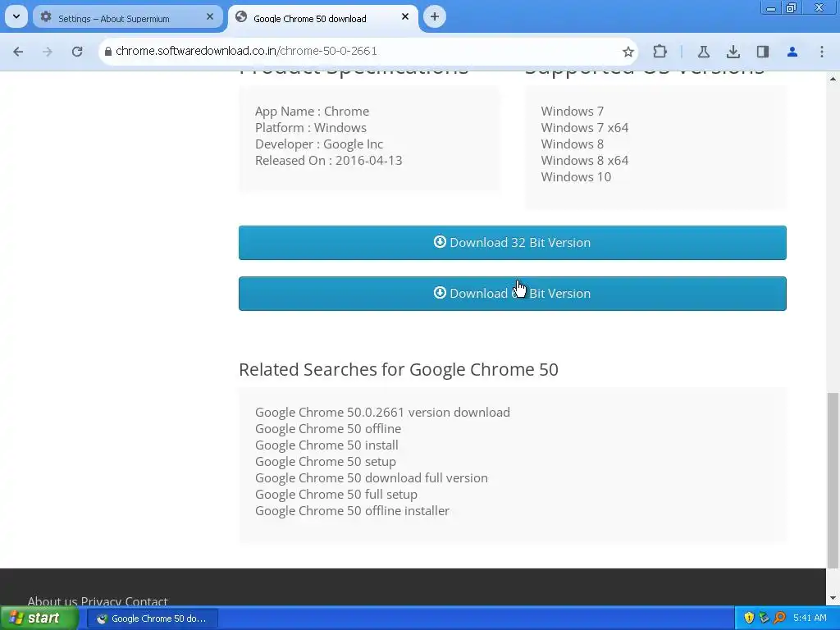This screenshot has height=630, width=840.
Task: Open a new tab with plus button
Action: pos(435,16)
